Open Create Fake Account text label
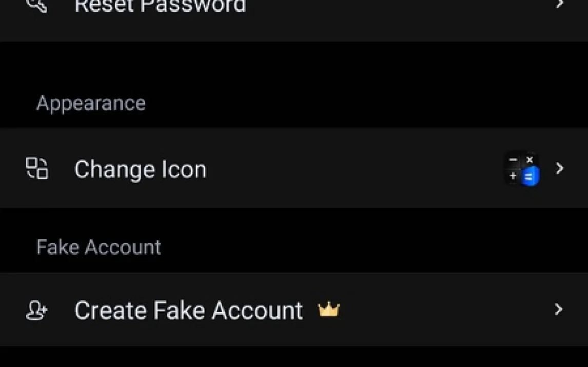 pos(188,311)
